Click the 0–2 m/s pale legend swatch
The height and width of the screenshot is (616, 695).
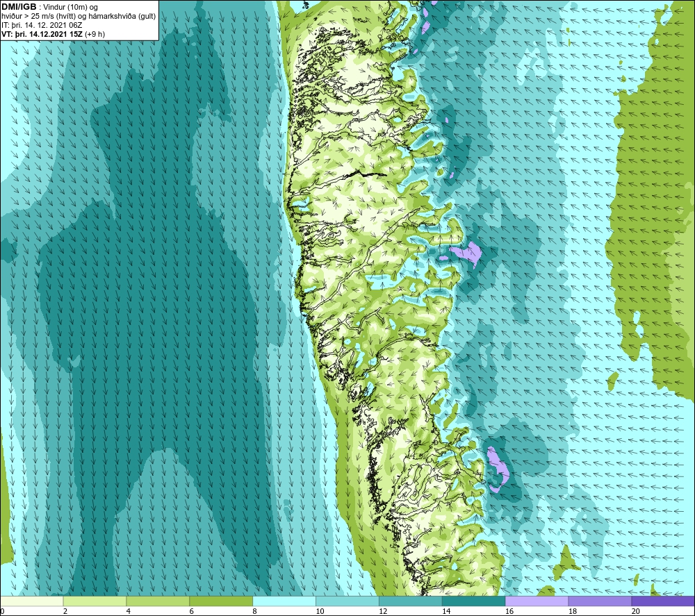point(32,601)
